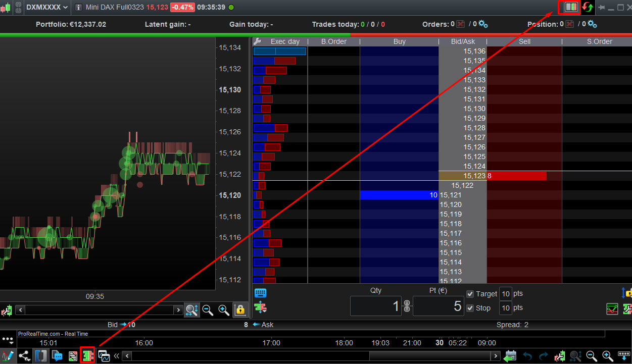Click the candlestick icon left of scrollbar
632x364 pixels.
click(7, 310)
